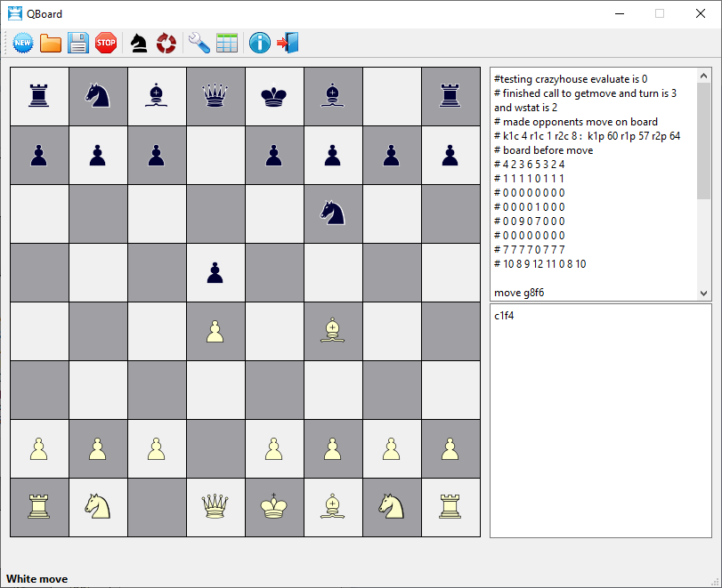The width and height of the screenshot is (722, 588).
Task: Click '#testing crazyhouse evaluate is 0' log line
Action: pyautogui.click(x=571, y=79)
